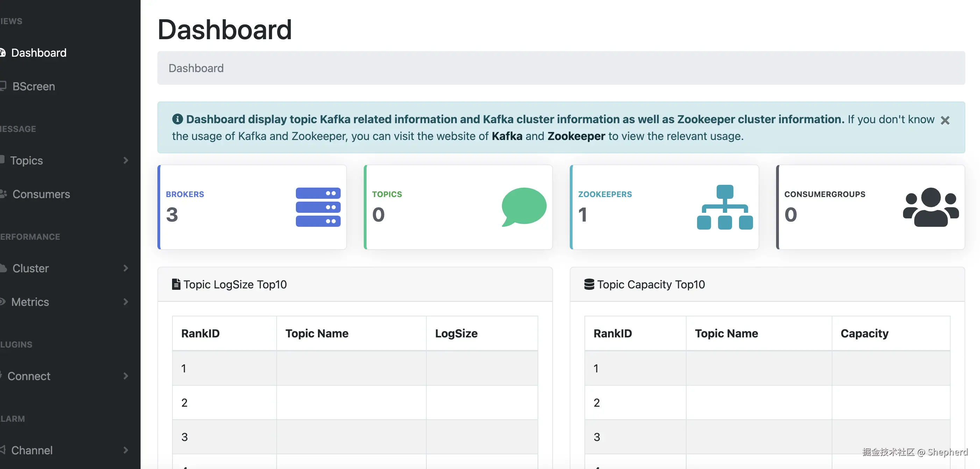980x469 pixels.
Task: Follow the Zookeeper website link
Action: click(x=576, y=136)
